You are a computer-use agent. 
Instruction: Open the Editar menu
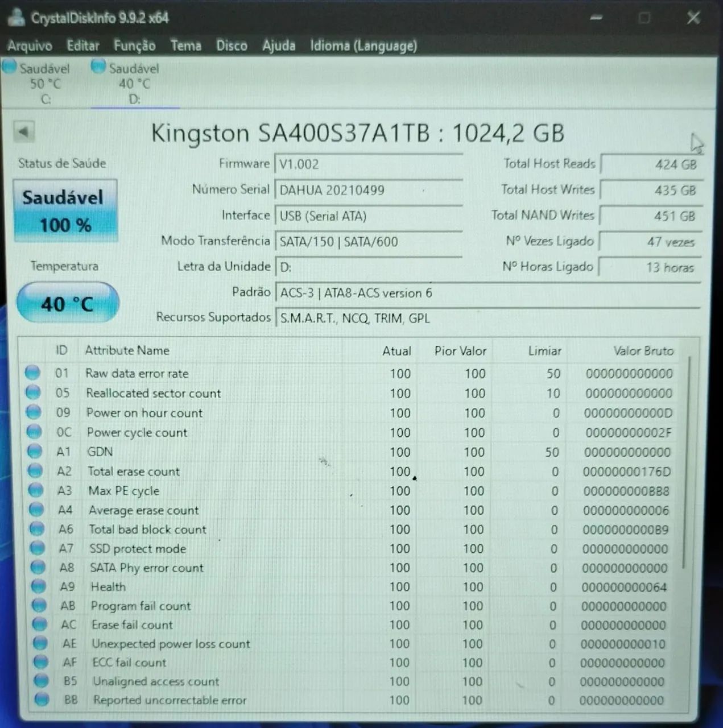[83, 45]
